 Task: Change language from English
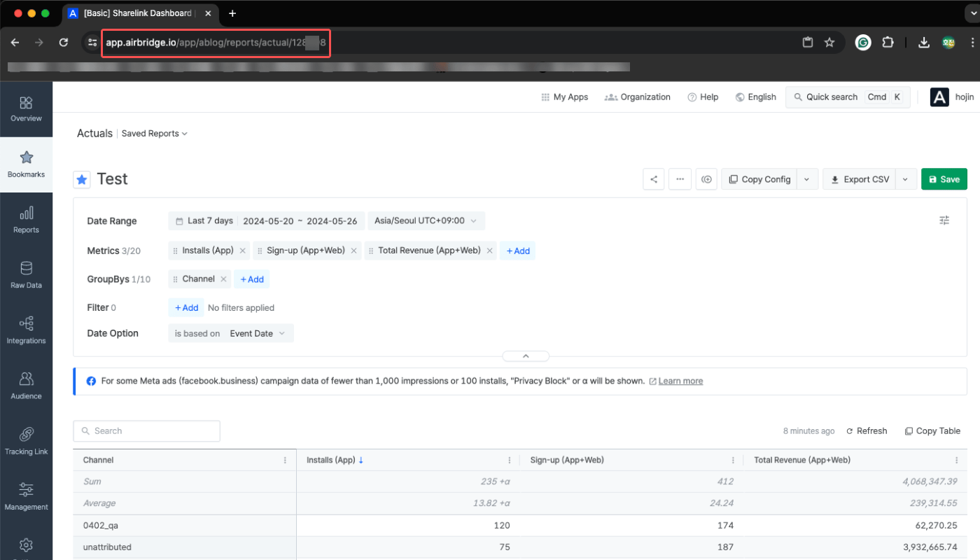coord(756,97)
